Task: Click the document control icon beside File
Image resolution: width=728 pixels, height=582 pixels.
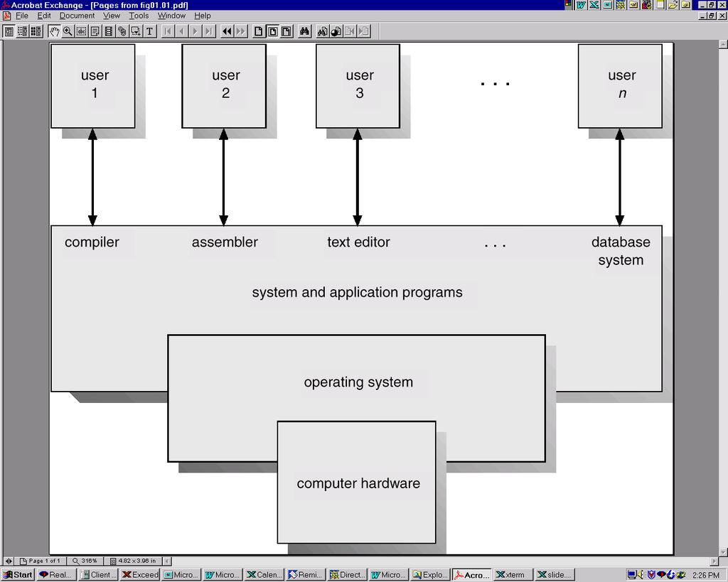Action: click(6, 16)
